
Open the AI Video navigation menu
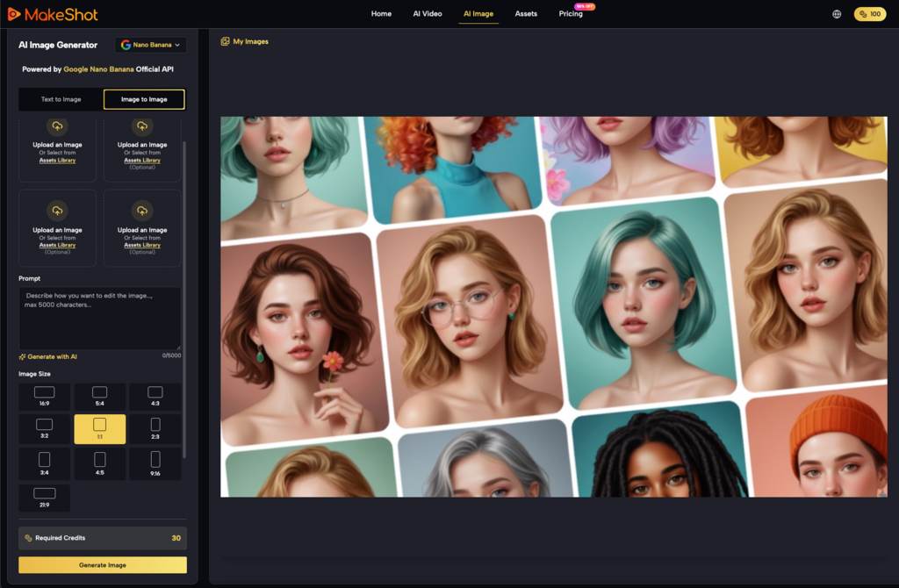coord(428,14)
